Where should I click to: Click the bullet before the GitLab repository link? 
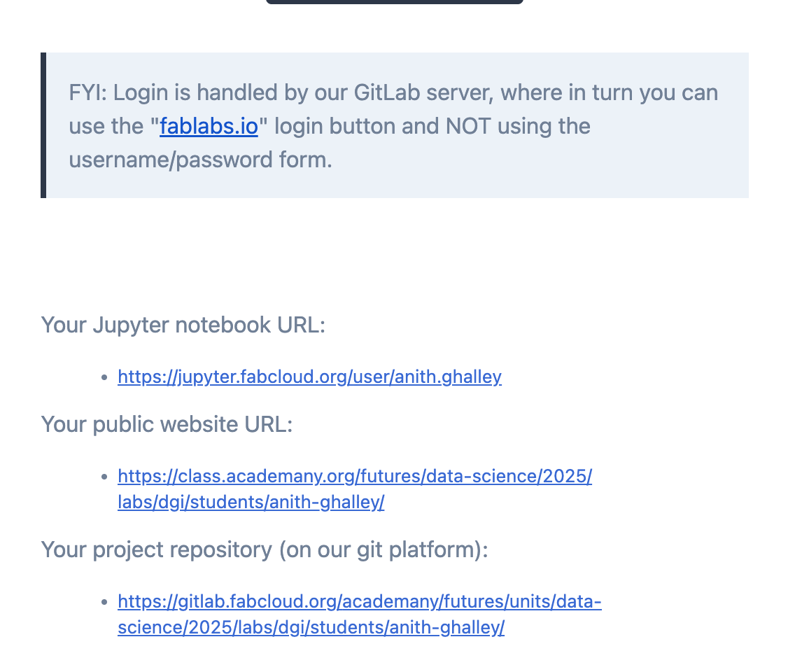(104, 603)
